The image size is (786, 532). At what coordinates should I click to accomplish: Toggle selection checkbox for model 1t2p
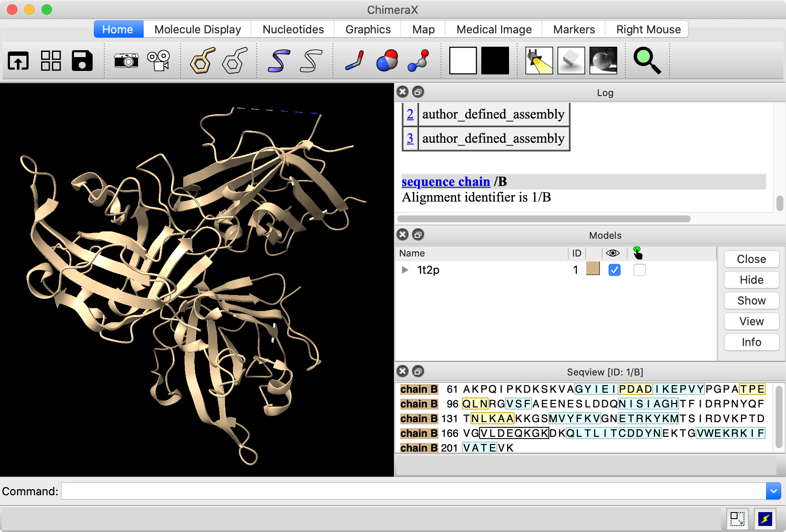pos(639,270)
